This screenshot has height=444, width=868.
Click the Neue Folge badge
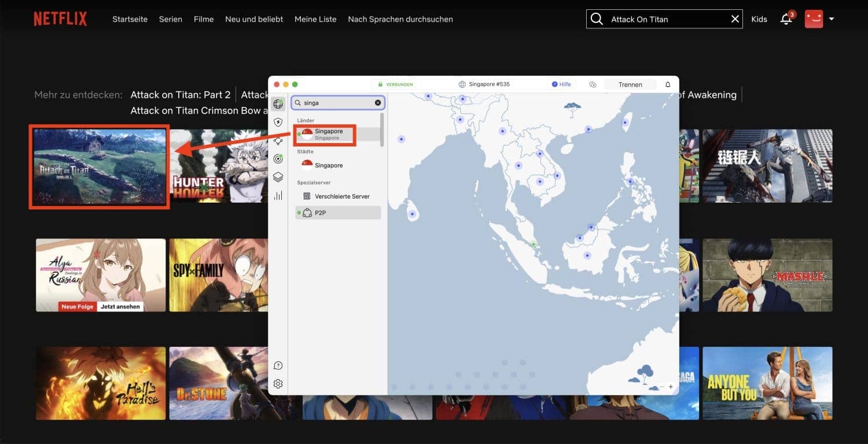[77, 306]
